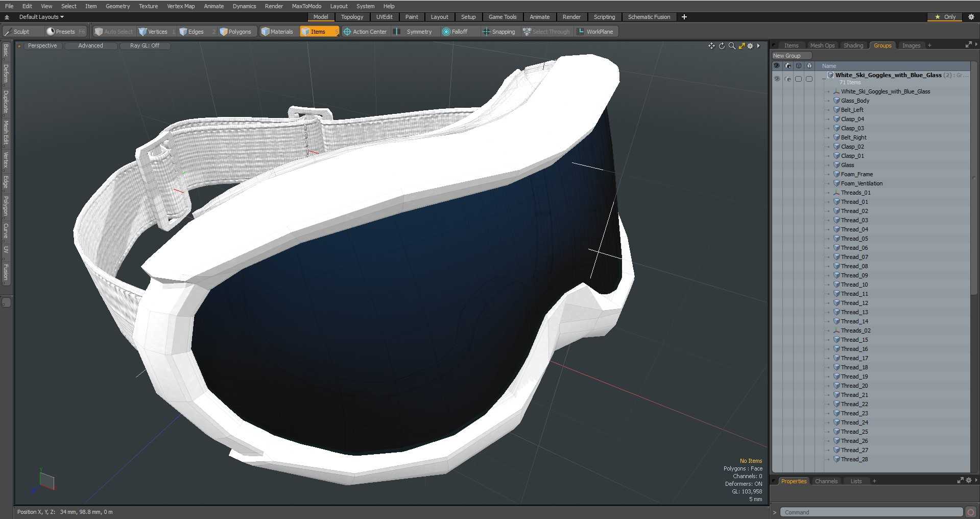Image resolution: width=980 pixels, height=519 pixels.
Task: Click the Command input field
Action: point(871,512)
